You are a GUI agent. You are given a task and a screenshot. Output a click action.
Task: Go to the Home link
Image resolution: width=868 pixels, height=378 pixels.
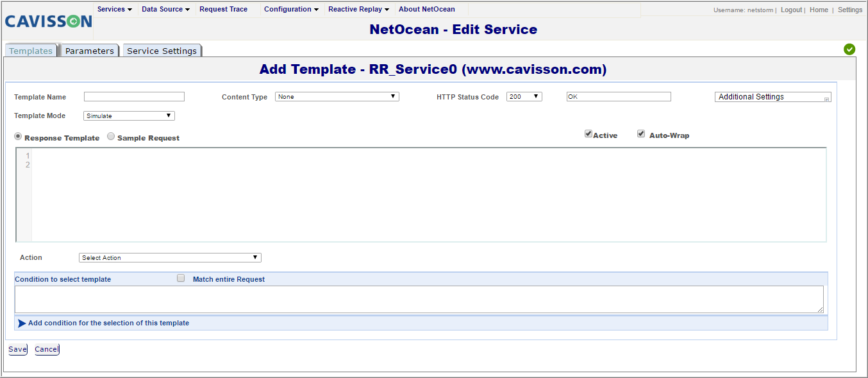(x=819, y=10)
